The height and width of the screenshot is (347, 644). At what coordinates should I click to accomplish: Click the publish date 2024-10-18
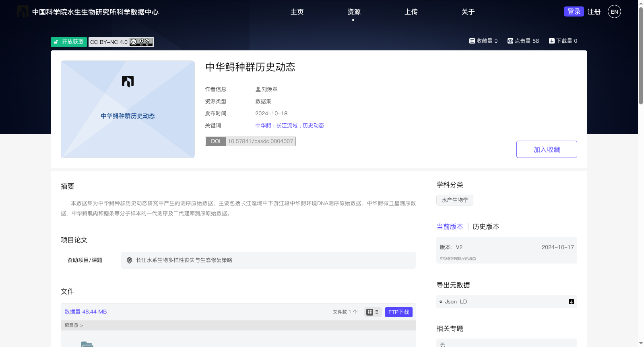271,114
